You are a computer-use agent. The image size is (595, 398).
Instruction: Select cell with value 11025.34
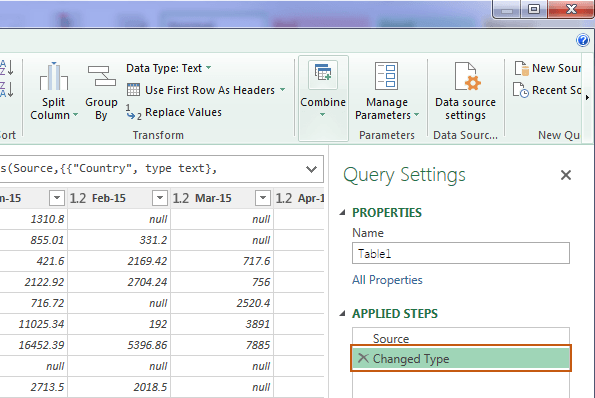[33, 324]
